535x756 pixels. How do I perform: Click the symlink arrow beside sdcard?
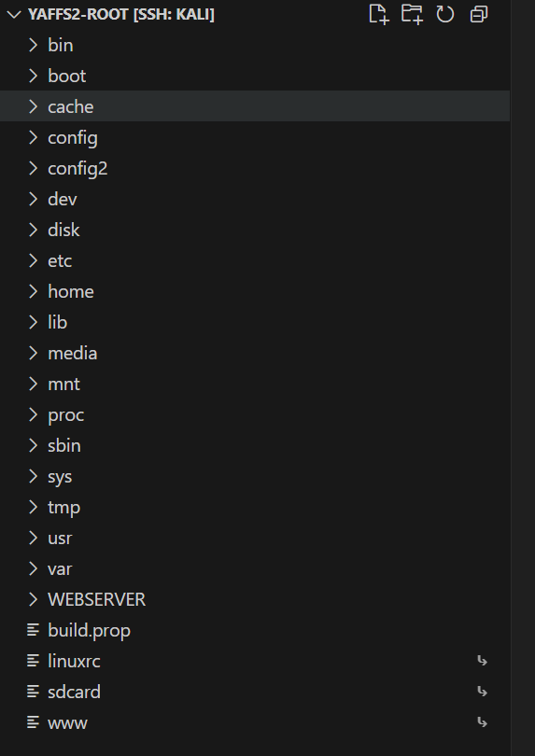(x=482, y=692)
